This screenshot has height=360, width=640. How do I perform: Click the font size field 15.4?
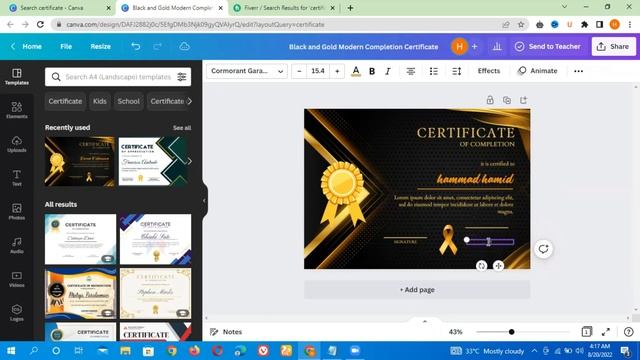(318, 71)
